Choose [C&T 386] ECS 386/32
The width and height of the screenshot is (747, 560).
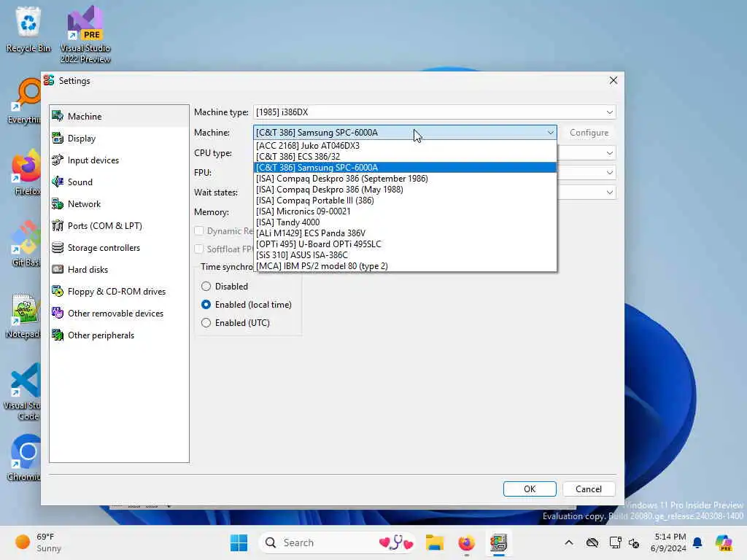click(x=405, y=157)
